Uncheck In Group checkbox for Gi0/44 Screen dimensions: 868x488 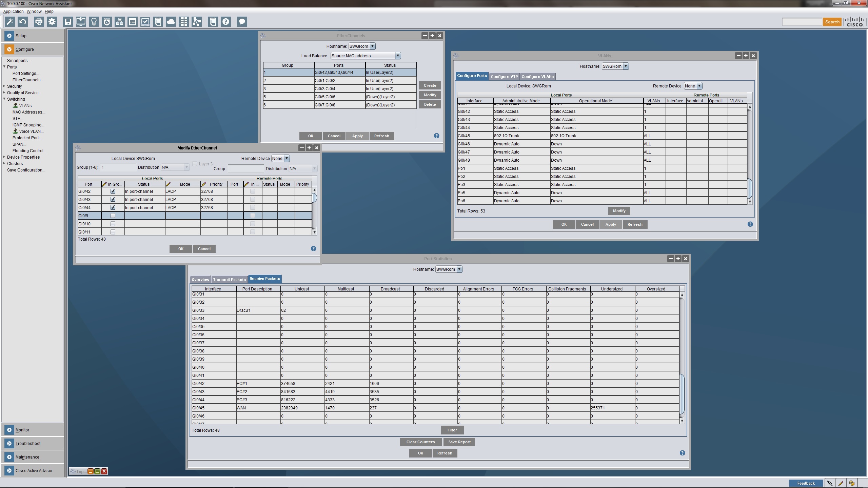[113, 207]
